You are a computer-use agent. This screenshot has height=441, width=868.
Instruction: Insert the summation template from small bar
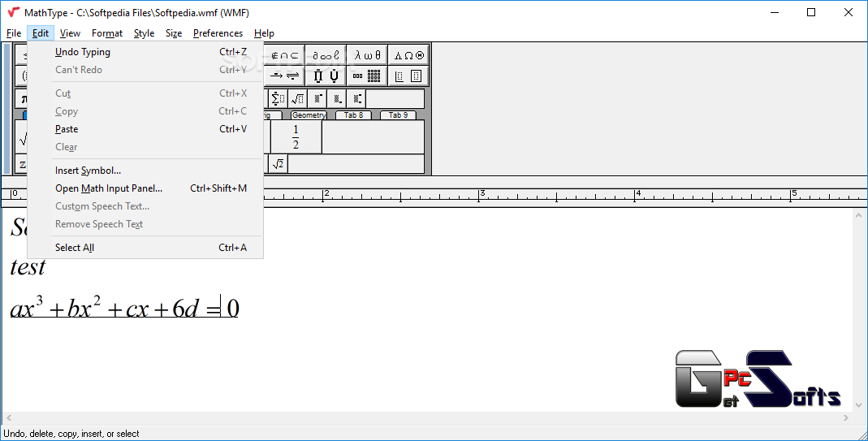[278, 98]
